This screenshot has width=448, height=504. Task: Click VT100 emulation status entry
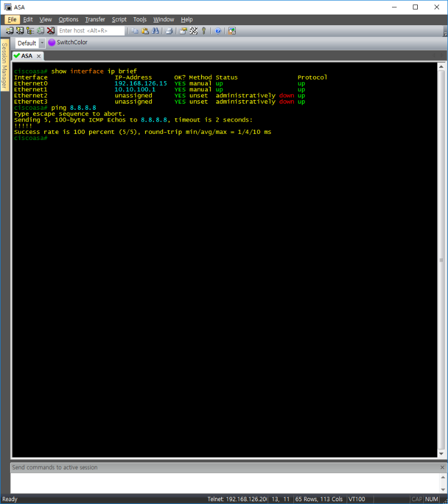357,499
